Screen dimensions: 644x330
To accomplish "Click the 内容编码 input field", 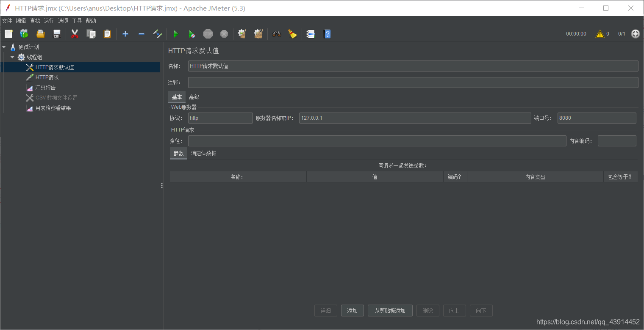I will tap(617, 141).
